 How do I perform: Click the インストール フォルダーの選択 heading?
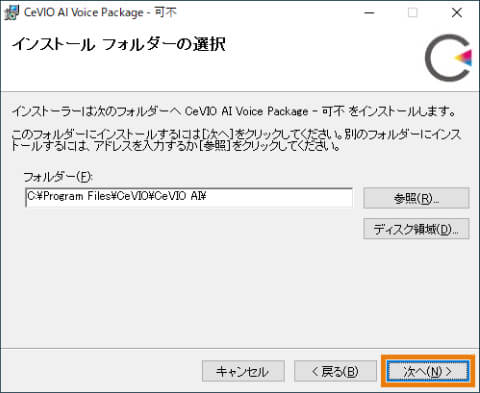coord(119,44)
